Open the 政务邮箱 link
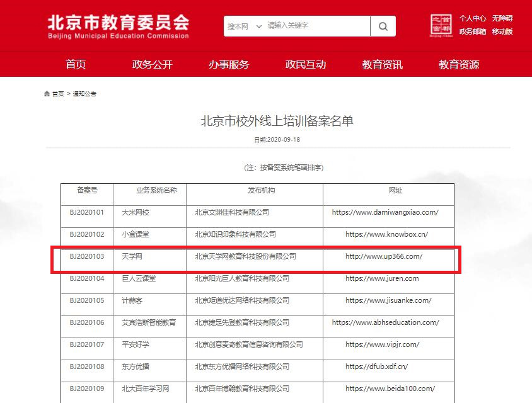The height and width of the screenshot is (403, 532). (473, 31)
